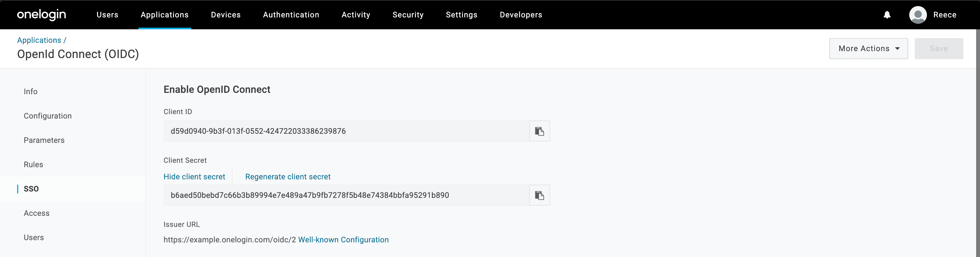Select the Info sidebar tab
The image size is (980, 257).
tap(30, 92)
